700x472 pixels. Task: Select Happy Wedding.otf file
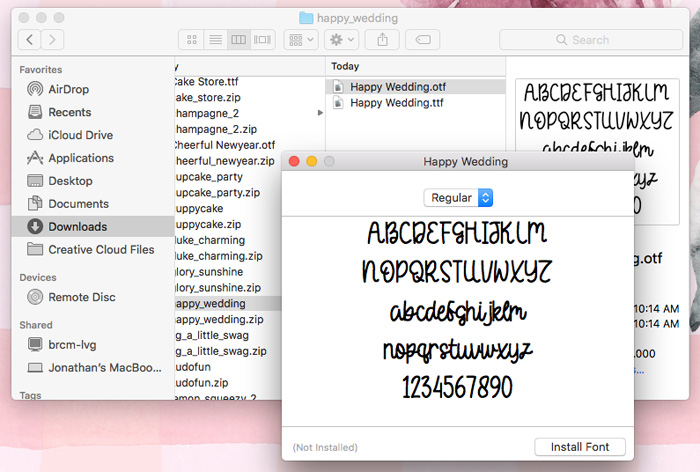416,87
